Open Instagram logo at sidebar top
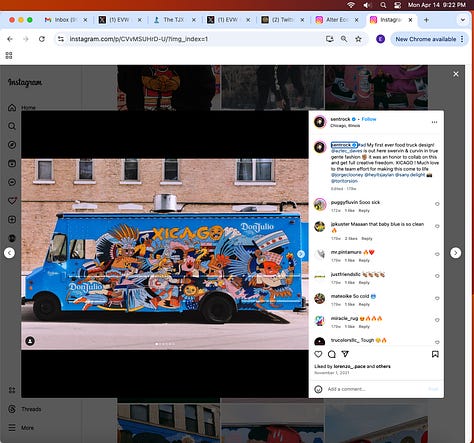Screen dimensions: 474x443 tap(25, 82)
